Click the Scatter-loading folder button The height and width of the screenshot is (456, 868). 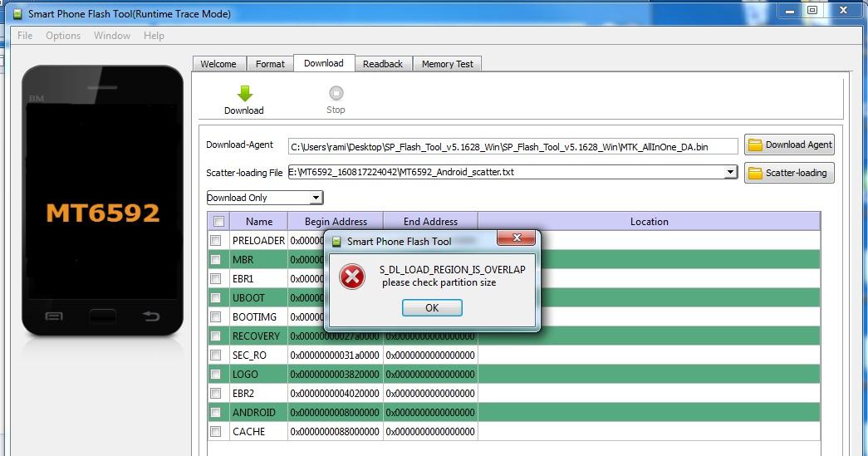point(789,173)
